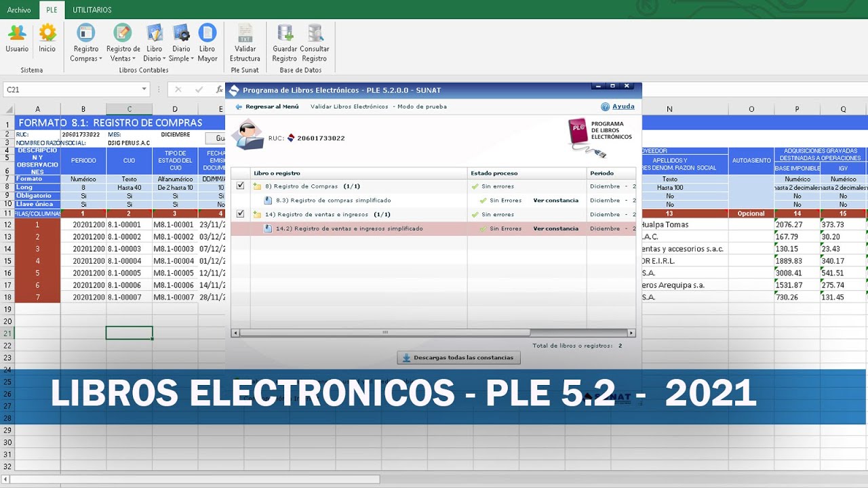Select column B header in the spreadsheet

83,109
